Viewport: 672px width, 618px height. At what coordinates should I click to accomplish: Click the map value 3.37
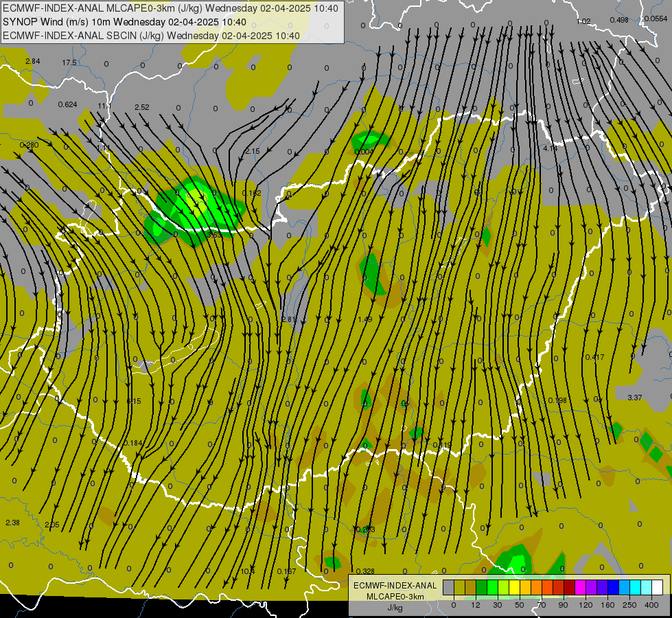[x=635, y=398]
